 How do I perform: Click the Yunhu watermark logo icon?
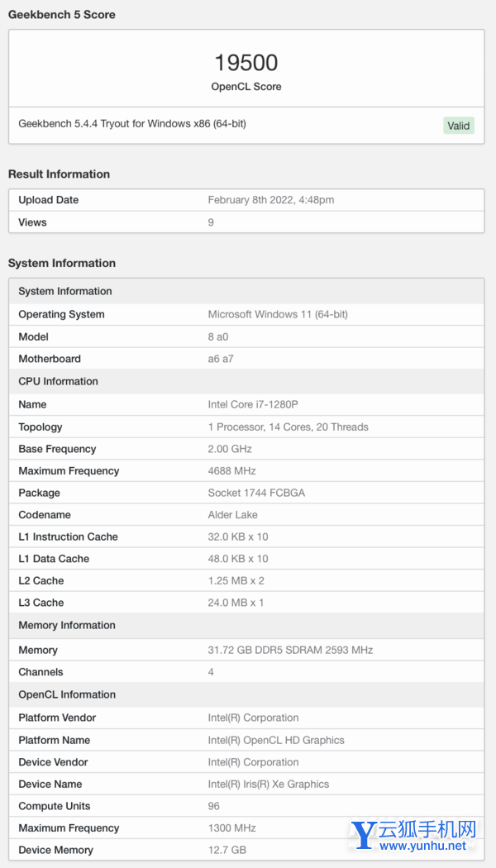click(365, 835)
